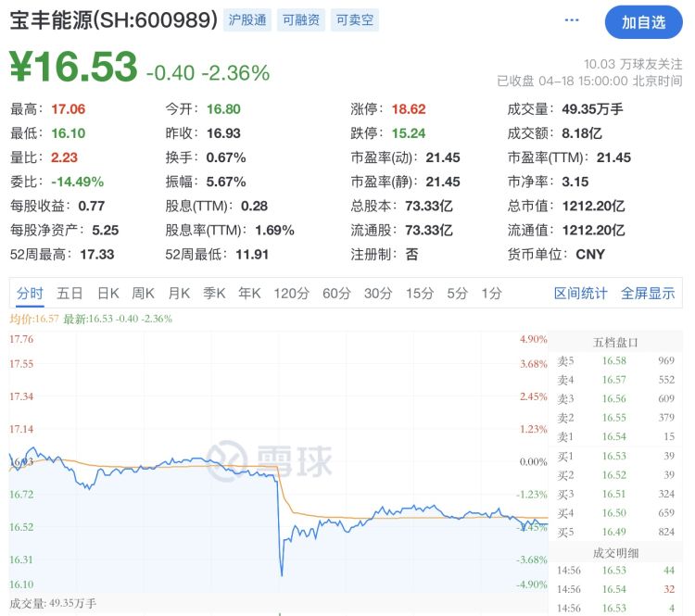This screenshot has width=695, height=616.
Task: Select the 卖1 order row at 16.54
Action: [615, 437]
